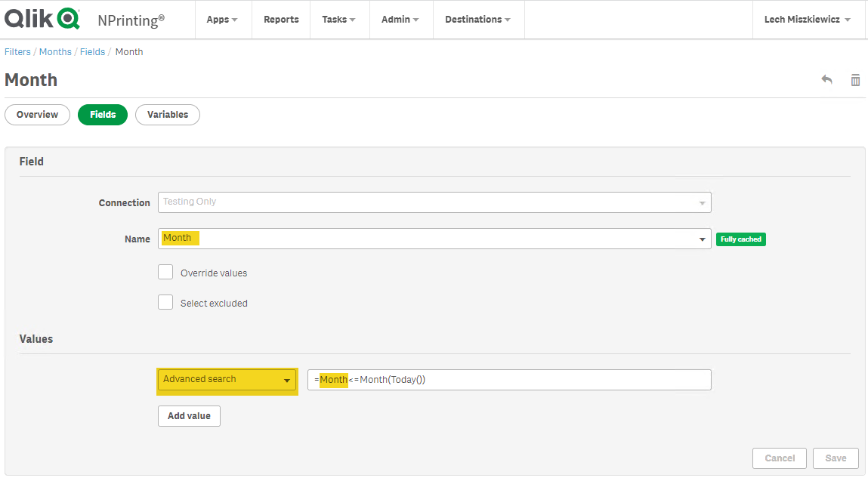Click the back arrow icon

(x=827, y=80)
